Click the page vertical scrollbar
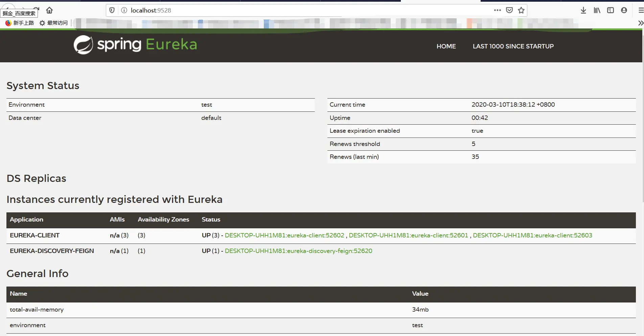The width and height of the screenshot is (644, 336). (643, 119)
